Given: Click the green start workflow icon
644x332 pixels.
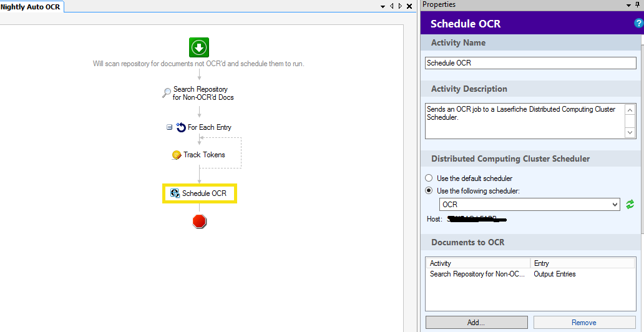Looking at the screenshot, I should [199, 47].
